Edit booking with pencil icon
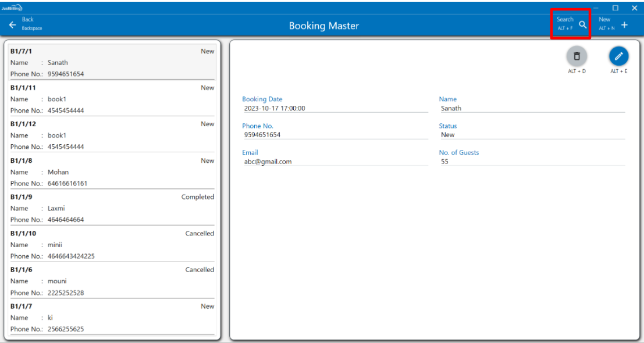This screenshot has height=343, width=644. point(618,56)
